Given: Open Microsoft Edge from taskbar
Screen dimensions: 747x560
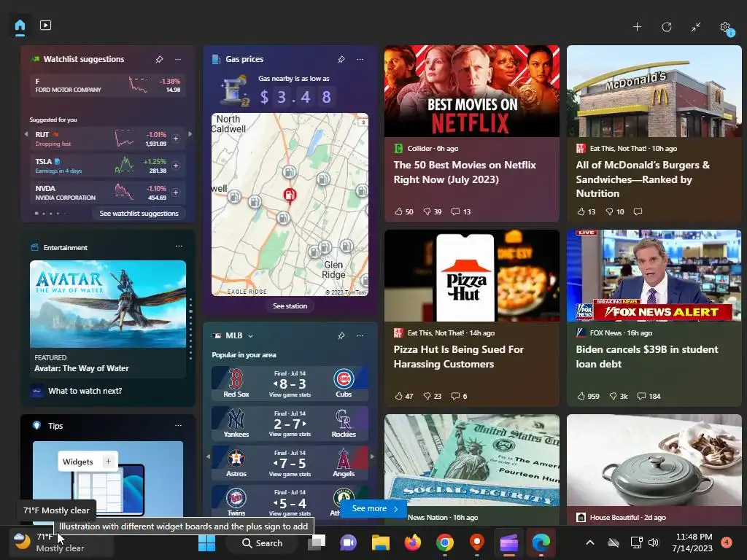Looking at the screenshot, I should pos(541,542).
